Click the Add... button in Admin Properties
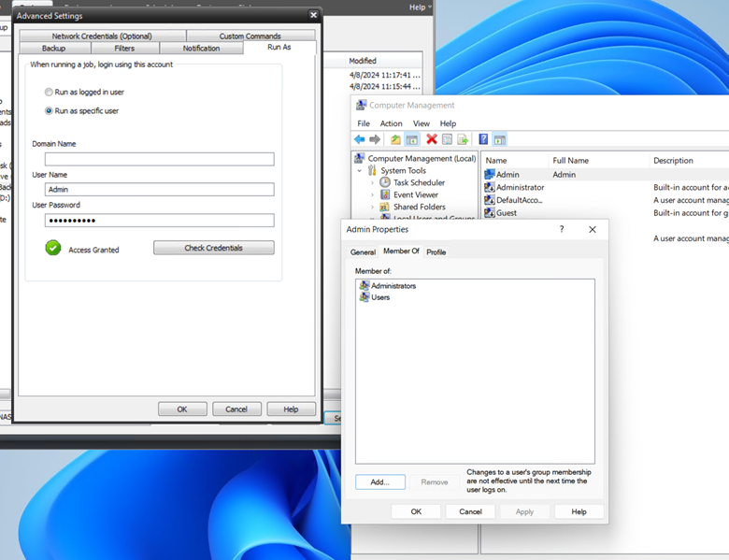Screen dimensions: 729x560 click(x=380, y=481)
